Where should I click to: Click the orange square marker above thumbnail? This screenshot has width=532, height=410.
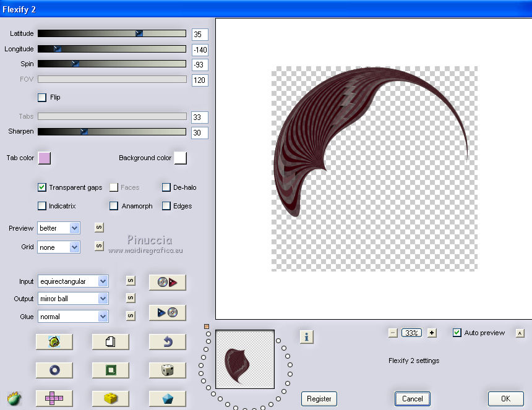click(207, 327)
